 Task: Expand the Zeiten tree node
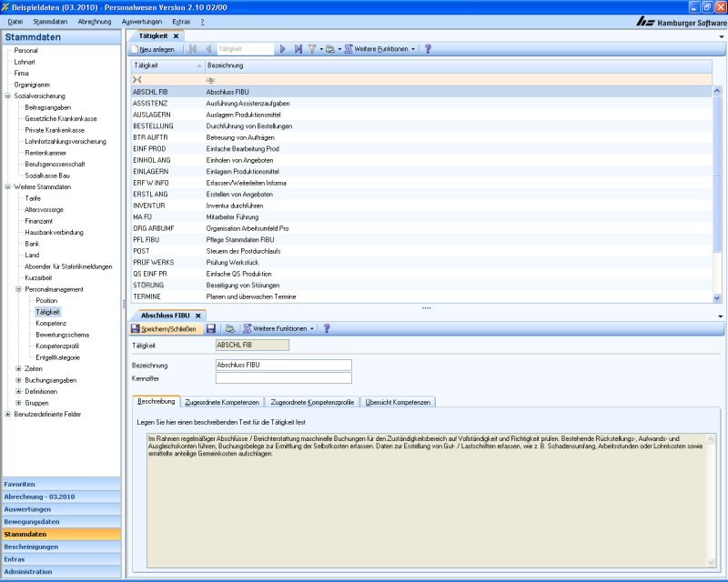[18, 368]
